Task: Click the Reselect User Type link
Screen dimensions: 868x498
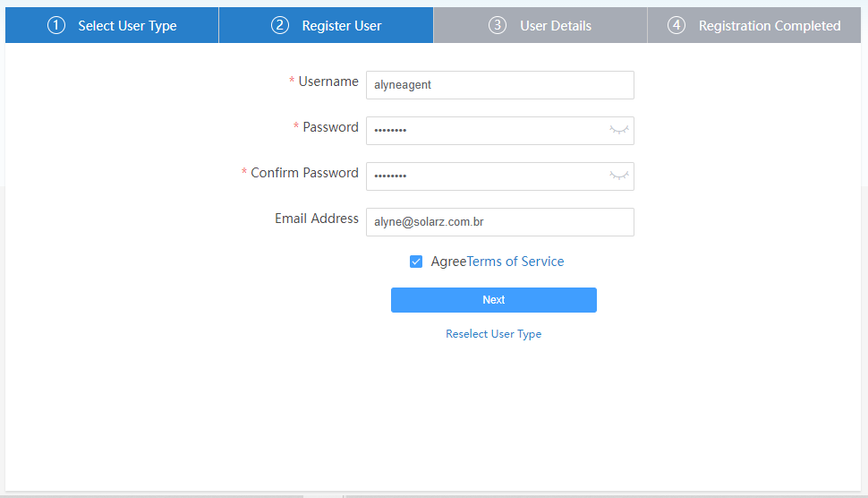Action: [493, 334]
